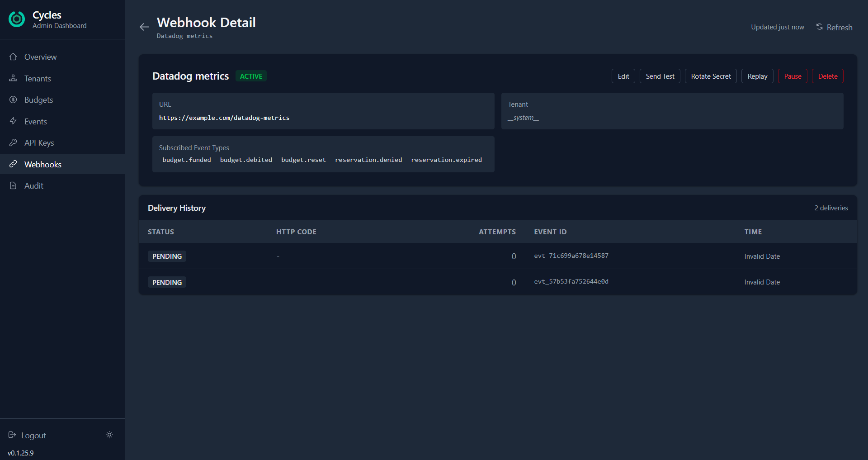Viewport: 868px width, 460px height.
Task: Click the Refresh icon
Action: 819,26
